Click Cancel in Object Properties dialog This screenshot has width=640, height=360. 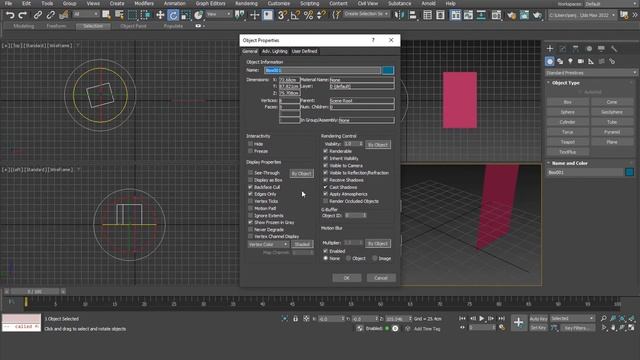click(x=381, y=278)
